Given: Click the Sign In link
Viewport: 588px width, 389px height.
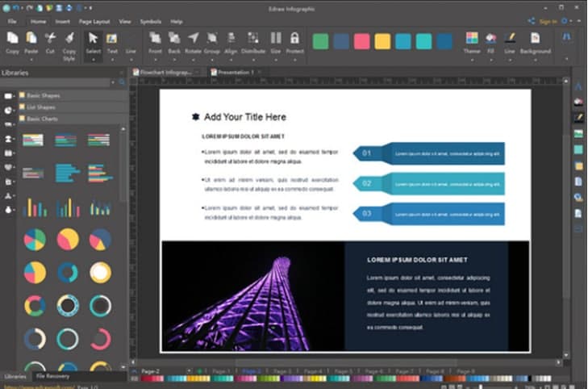Looking at the screenshot, I should 548,22.
